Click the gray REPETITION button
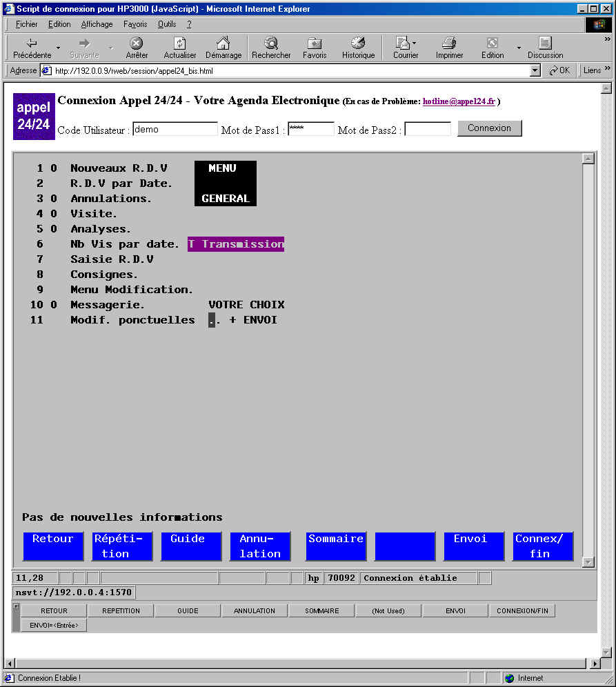 [121, 610]
